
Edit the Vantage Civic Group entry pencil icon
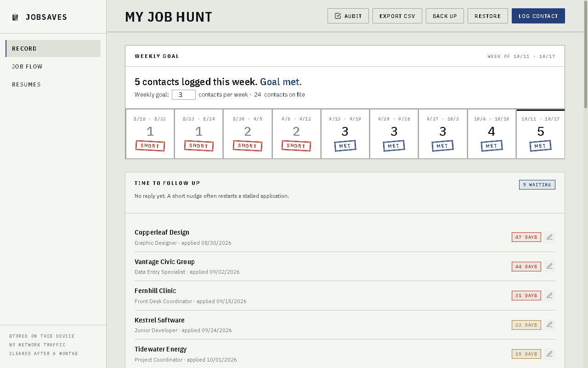click(x=549, y=266)
